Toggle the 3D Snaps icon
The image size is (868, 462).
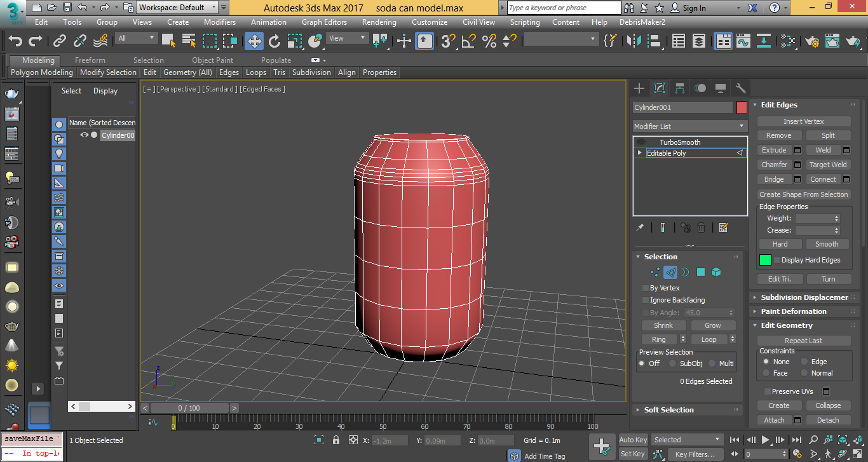tap(449, 41)
